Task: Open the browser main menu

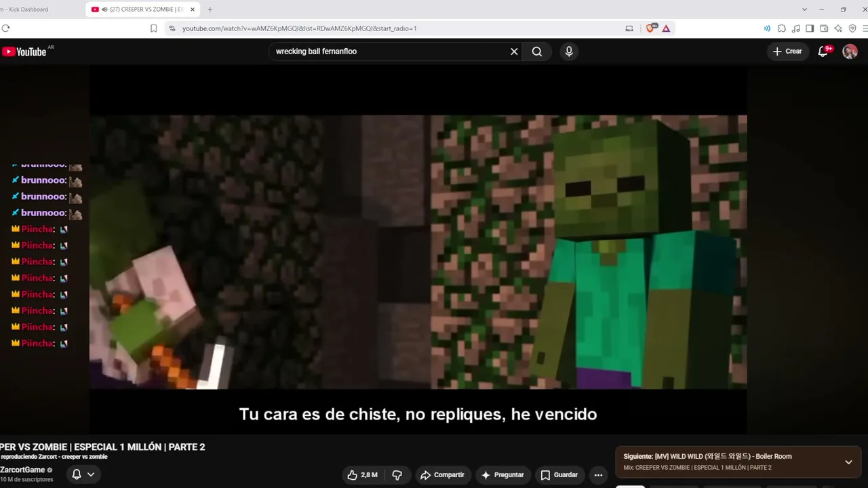Action: click(x=865, y=28)
